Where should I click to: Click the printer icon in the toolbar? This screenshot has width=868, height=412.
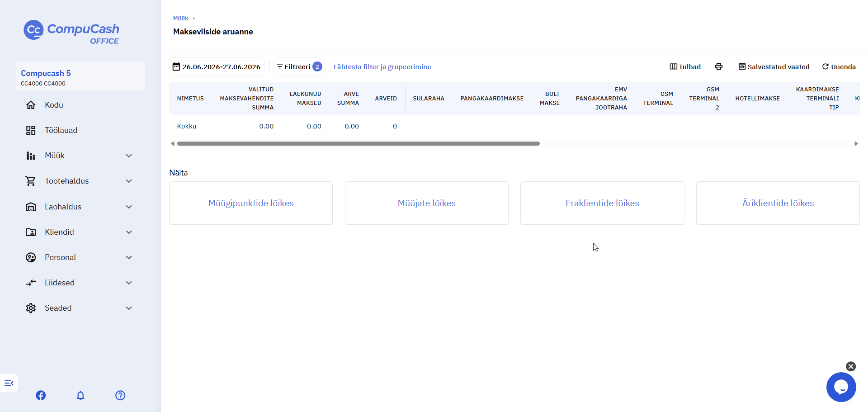[x=719, y=66]
